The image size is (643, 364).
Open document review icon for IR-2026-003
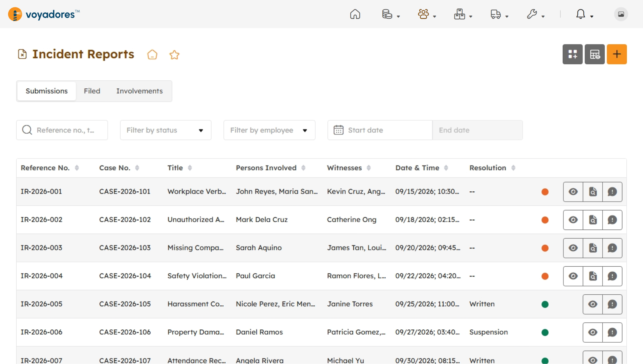tap(593, 248)
